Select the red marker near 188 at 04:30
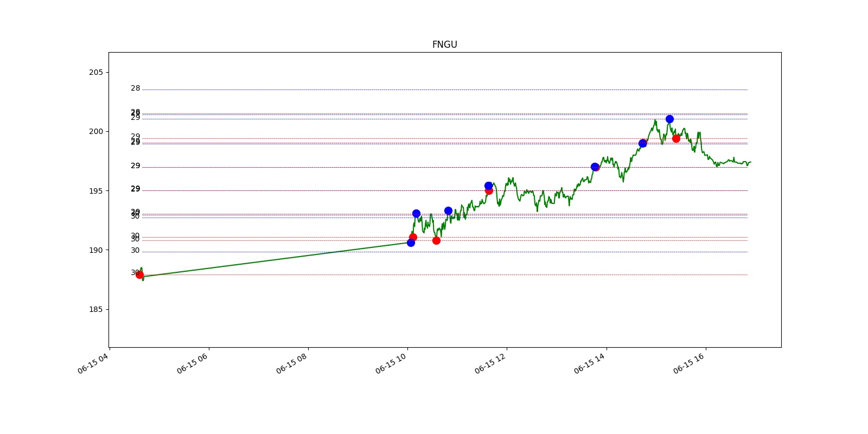The image size is (868, 434). pyautogui.click(x=139, y=275)
